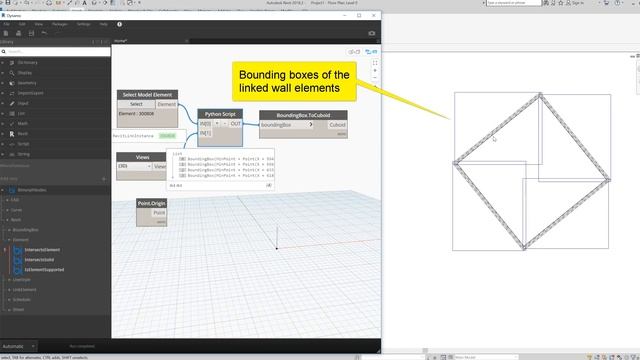The width and height of the screenshot is (640, 360).
Task: Click the Point output of Point.Origin
Action: click(159, 213)
